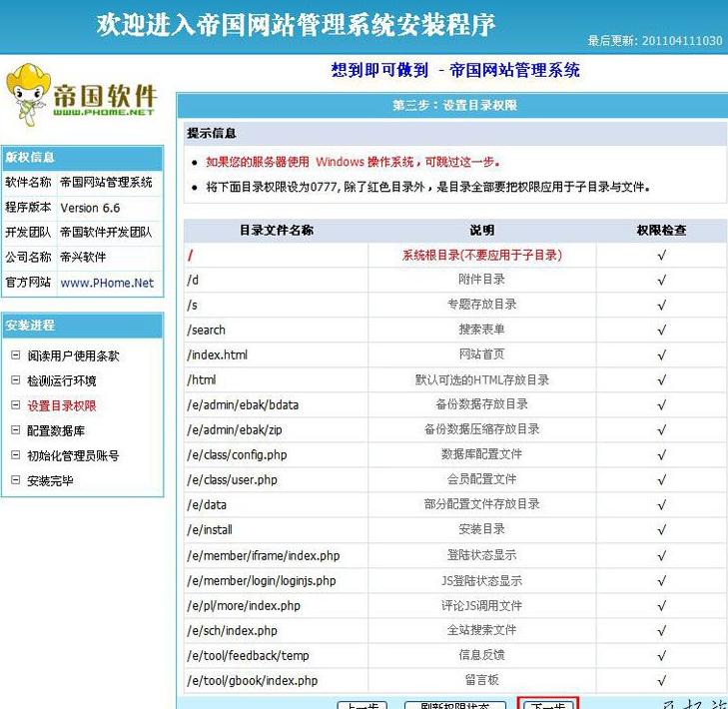Image resolution: width=728 pixels, height=709 pixels.
Task: Click the /e/pl/more/index.php path
Action: pyautogui.click(x=244, y=606)
